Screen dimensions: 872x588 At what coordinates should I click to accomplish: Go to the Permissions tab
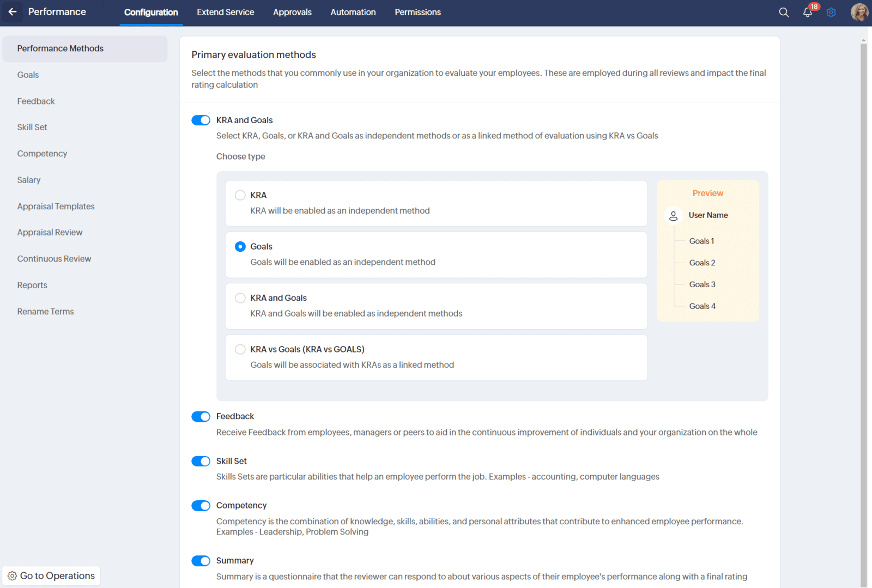417,12
